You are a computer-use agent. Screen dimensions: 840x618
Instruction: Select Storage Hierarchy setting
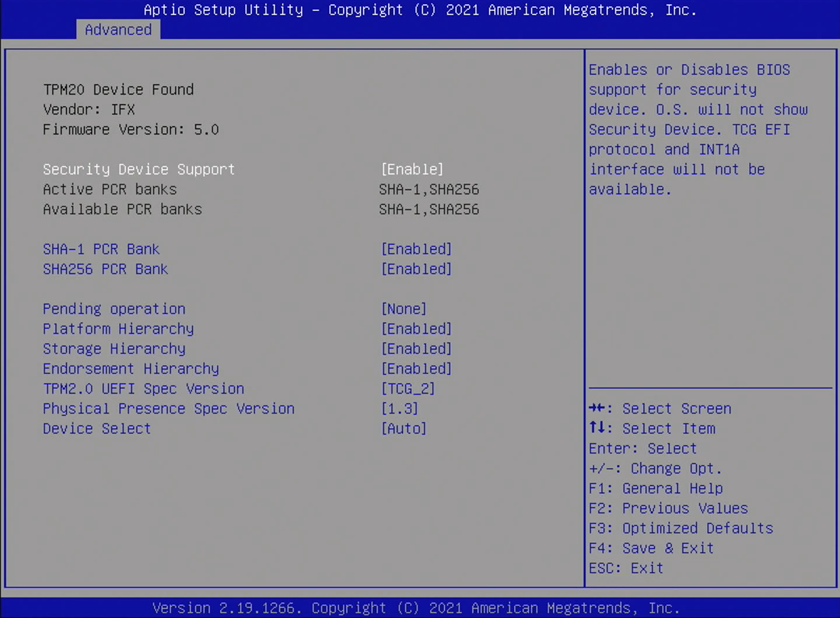click(x=114, y=349)
